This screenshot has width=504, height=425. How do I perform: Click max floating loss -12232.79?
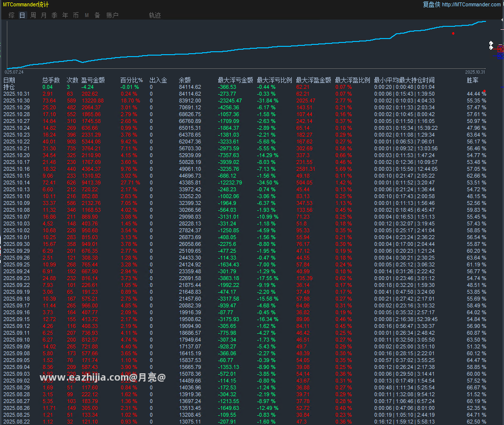tap(230, 182)
